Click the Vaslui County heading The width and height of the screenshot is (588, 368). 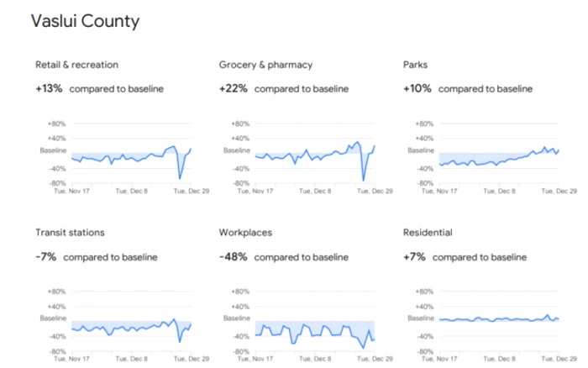click(x=85, y=21)
